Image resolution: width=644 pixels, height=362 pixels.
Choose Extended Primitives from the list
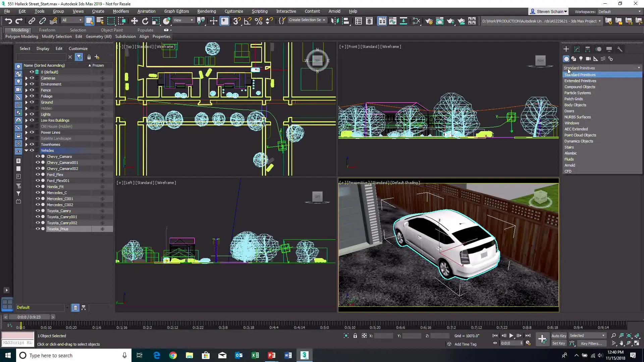(x=602, y=81)
